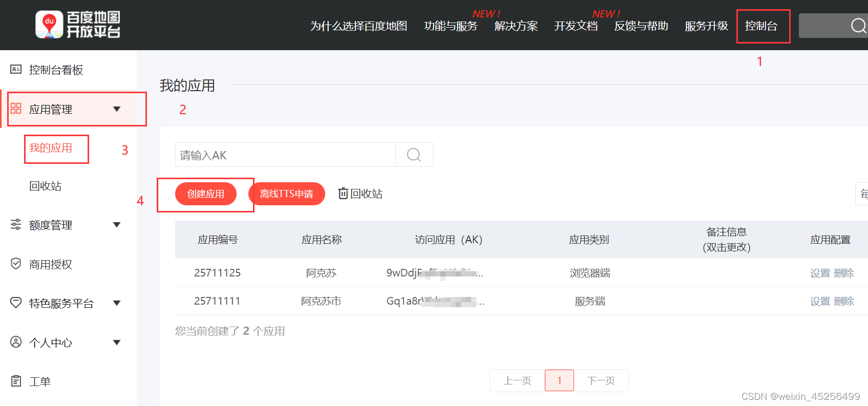Screen dimensions: 868x406
Task: Click the 应用编号 column header
Action: [218, 240]
